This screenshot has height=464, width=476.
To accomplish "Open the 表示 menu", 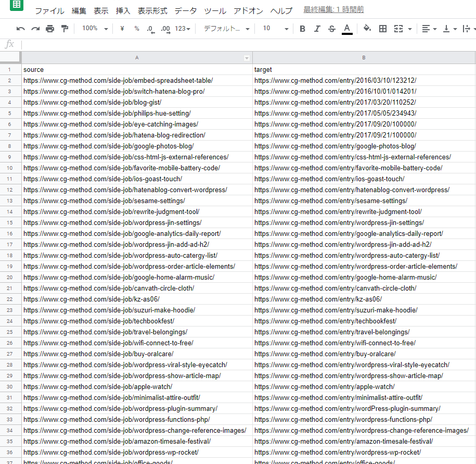I will (x=101, y=11).
